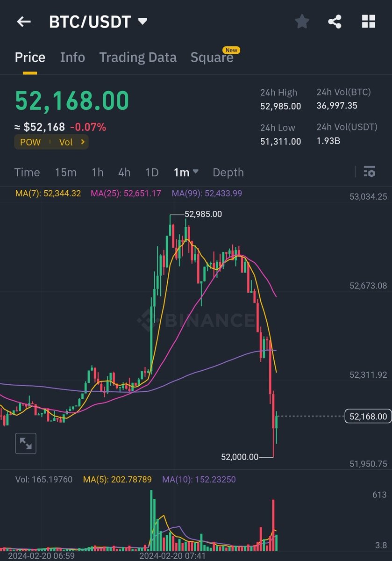392x561 pixels.
Task: Tap the back arrow icon
Action: [x=23, y=22]
